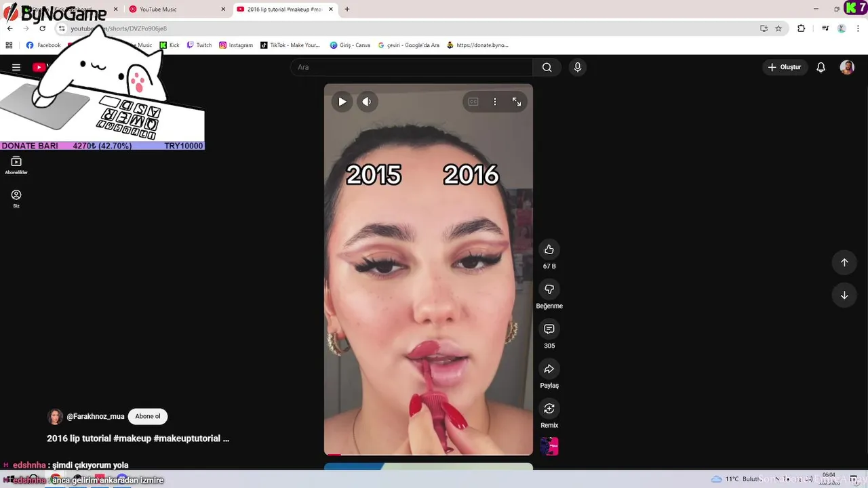Click the youtube.com address bar
Image resolution: width=868 pixels, height=488 pixels.
coord(407,28)
